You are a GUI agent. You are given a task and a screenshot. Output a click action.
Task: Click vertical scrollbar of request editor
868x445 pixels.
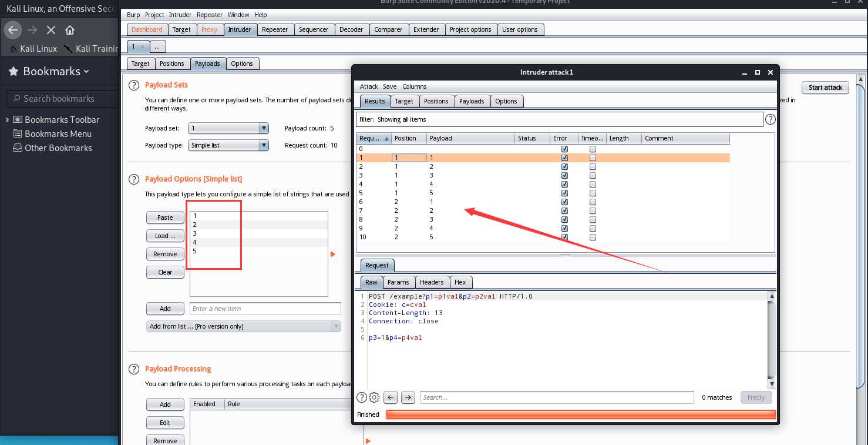pos(772,340)
